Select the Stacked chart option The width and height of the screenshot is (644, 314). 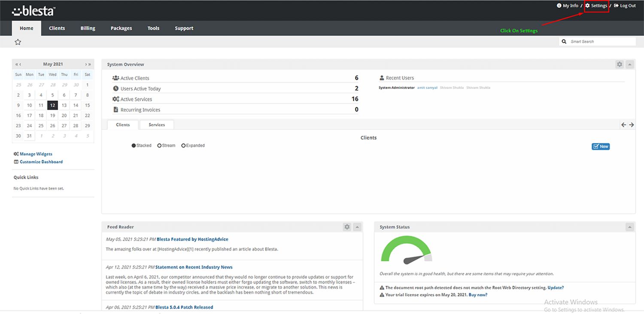pyautogui.click(x=142, y=145)
